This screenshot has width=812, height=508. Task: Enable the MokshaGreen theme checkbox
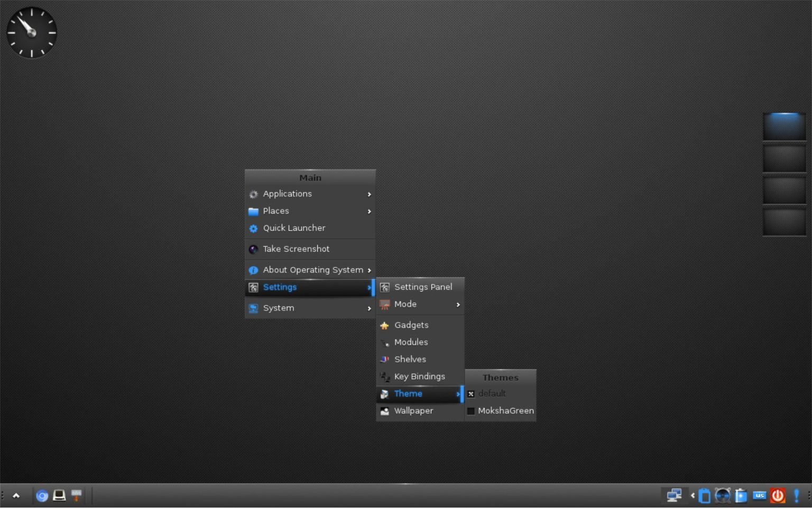click(x=471, y=411)
